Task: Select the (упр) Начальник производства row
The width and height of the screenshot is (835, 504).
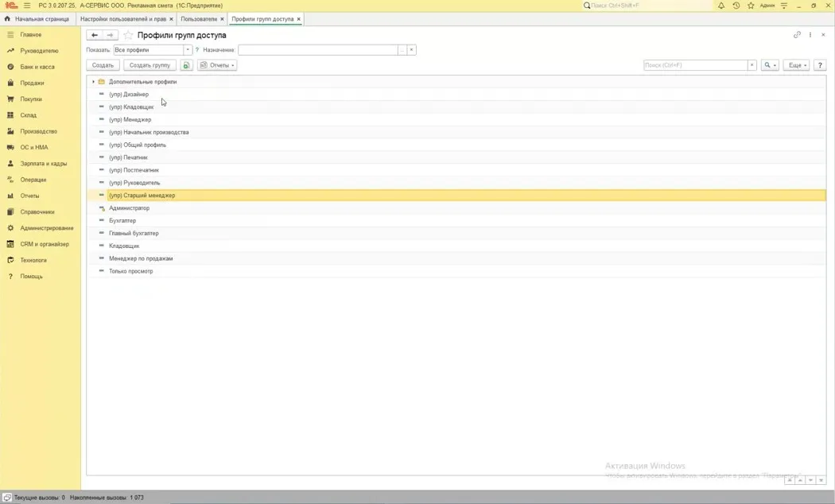Action: 456,132
